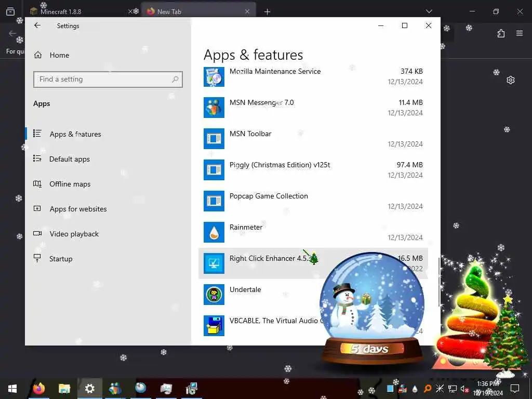Image resolution: width=532 pixels, height=399 pixels.
Task: Open the taskbar clock and date
Action: 488,389
